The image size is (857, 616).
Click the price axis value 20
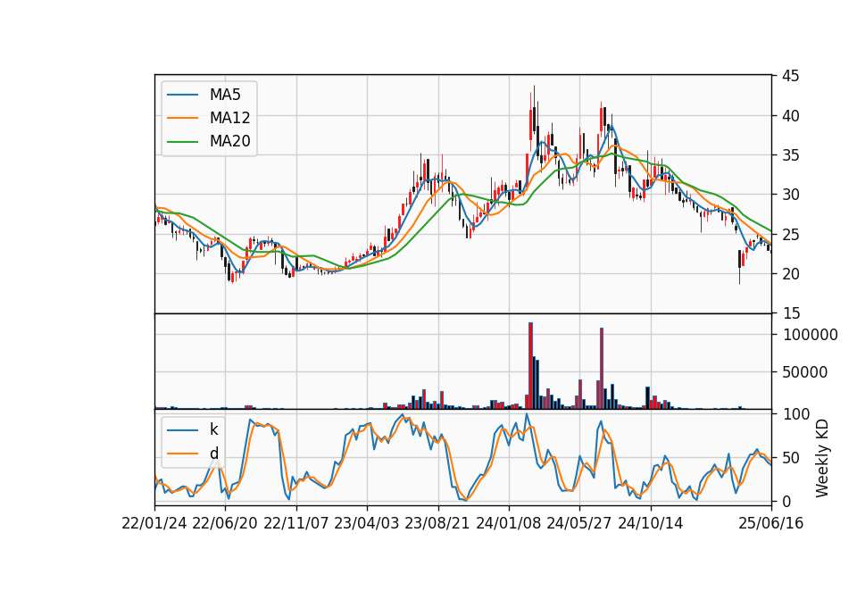pyautogui.click(x=791, y=274)
